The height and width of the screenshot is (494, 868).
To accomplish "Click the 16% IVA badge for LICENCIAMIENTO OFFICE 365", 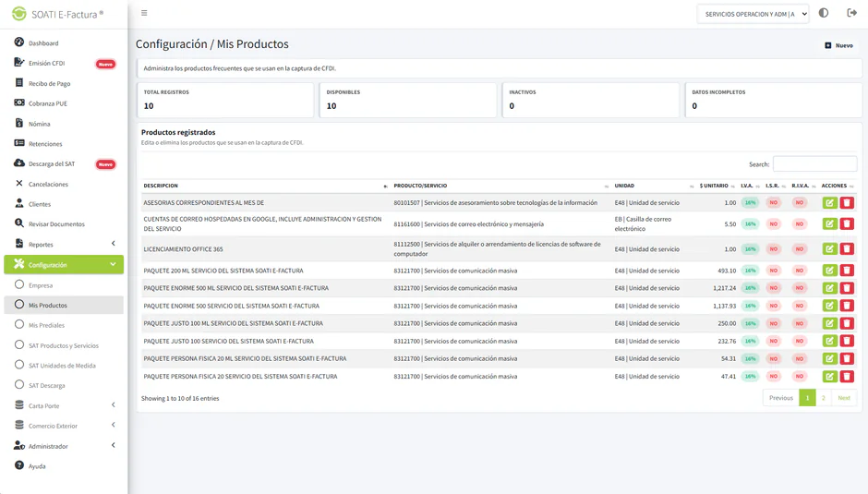I will click(750, 249).
